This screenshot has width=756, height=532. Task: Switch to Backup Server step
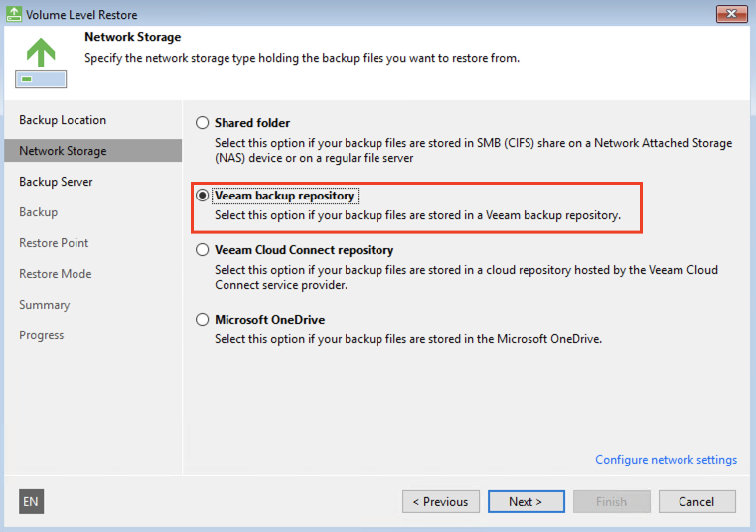pyautogui.click(x=56, y=182)
